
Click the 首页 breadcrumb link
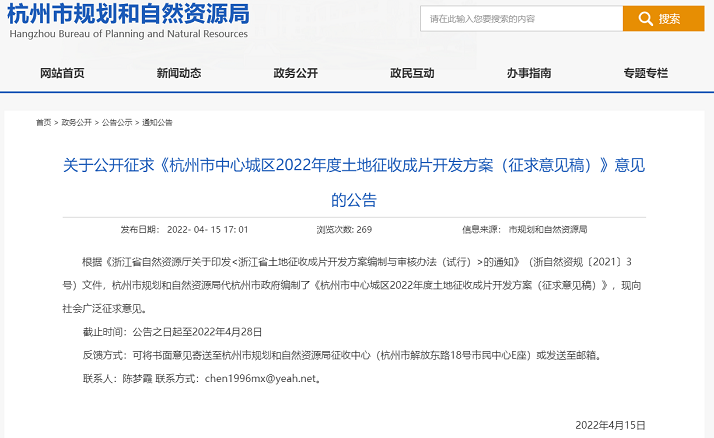coord(43,122)
